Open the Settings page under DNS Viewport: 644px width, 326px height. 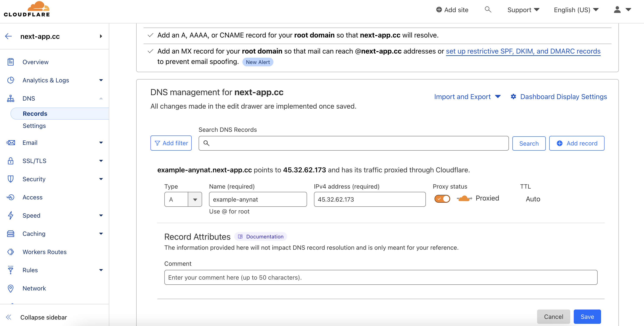pos(34,126)
